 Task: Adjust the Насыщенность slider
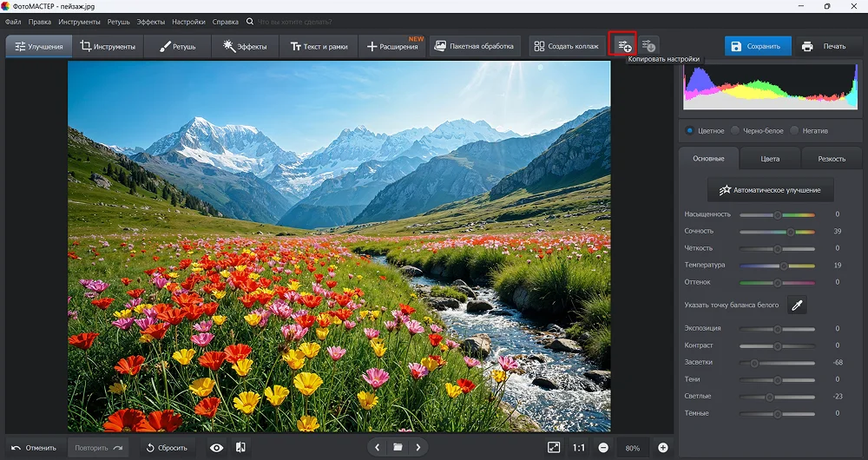pyautogui.click(x=777, y=214)
